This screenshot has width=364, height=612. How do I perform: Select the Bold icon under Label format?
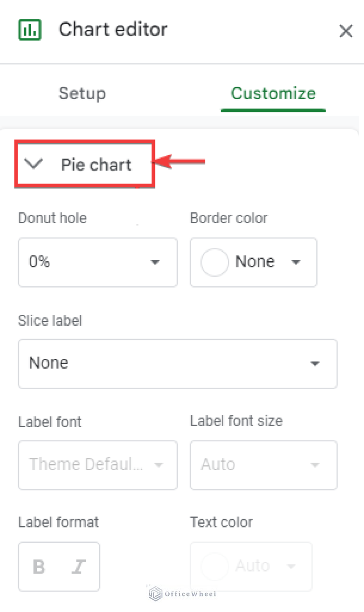(x=38, y=566)
